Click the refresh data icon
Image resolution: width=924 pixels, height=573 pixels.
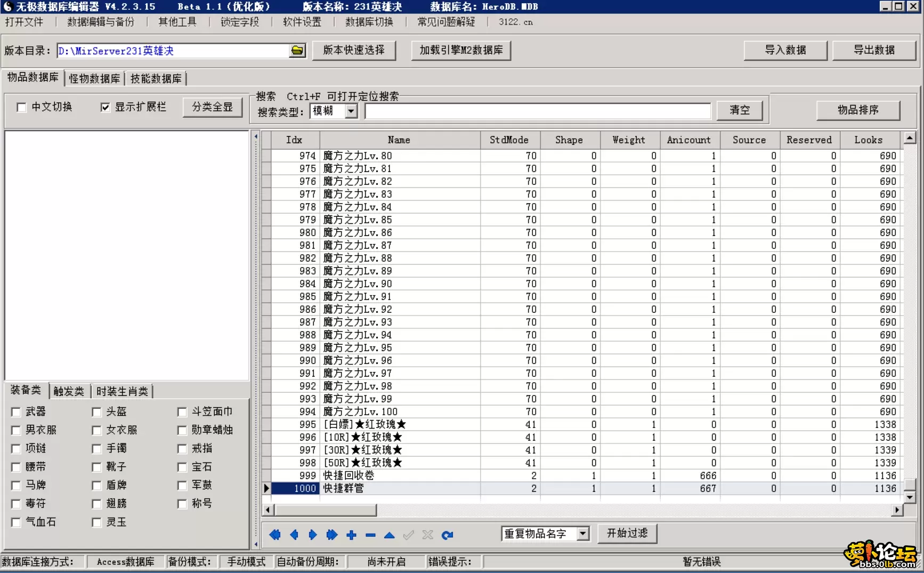coord(447,535)
